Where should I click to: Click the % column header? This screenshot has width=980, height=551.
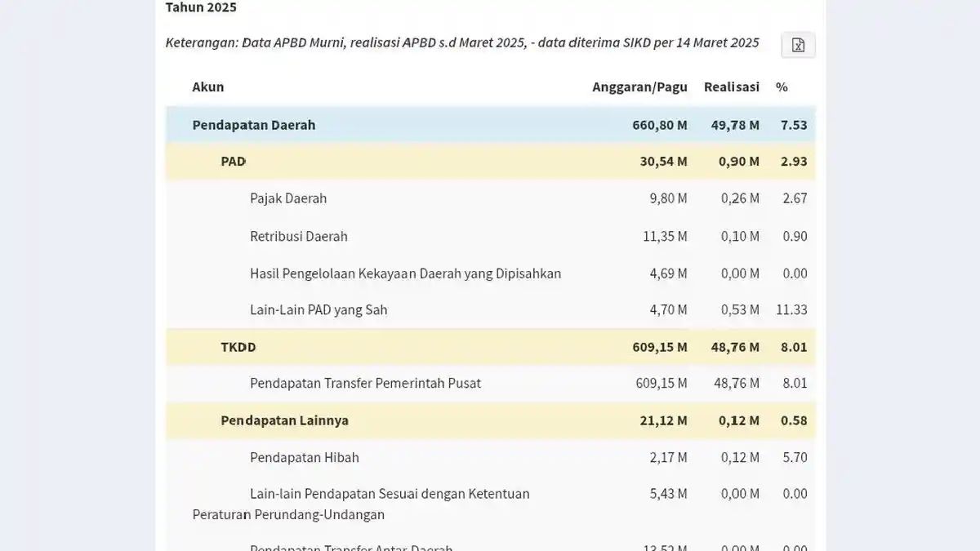(782, 87)
